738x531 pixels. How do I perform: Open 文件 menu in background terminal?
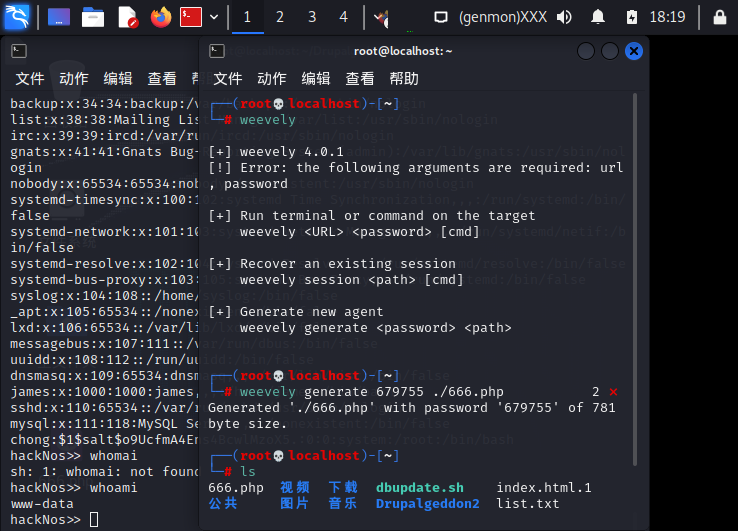tap(30, 79)
